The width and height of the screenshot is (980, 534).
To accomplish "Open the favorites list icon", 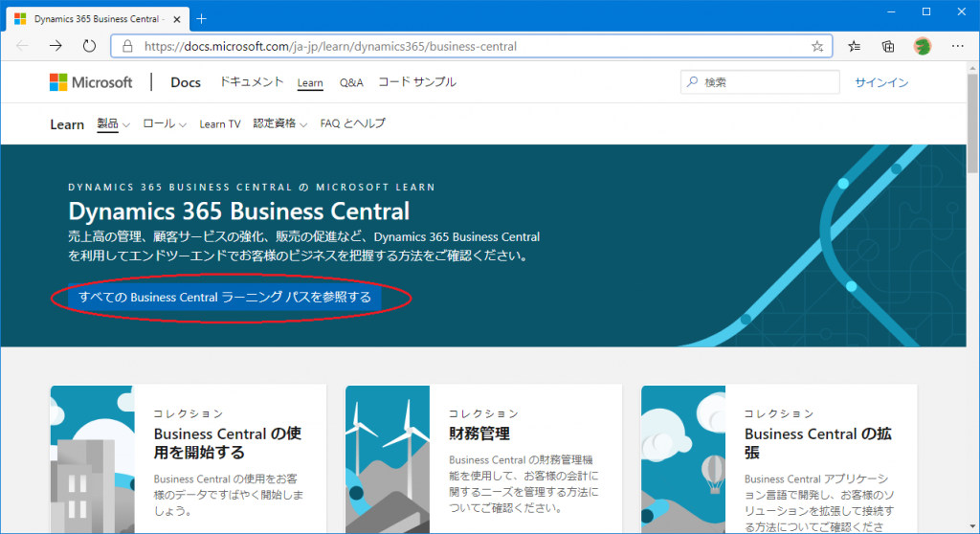I will 855,46.
